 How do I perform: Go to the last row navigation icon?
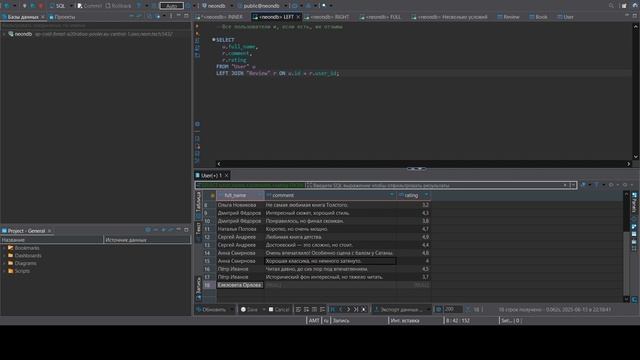[356, 309]
